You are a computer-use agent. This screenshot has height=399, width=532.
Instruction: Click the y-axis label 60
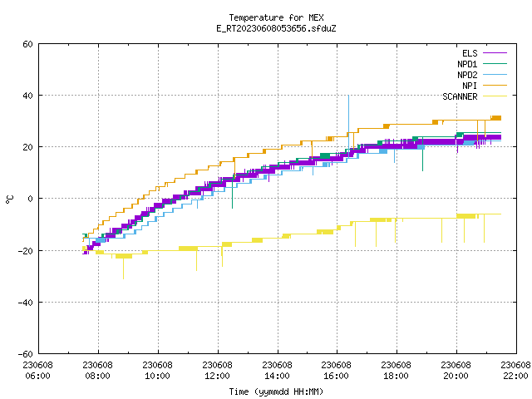pyautogui.click(x=27, y=44)
